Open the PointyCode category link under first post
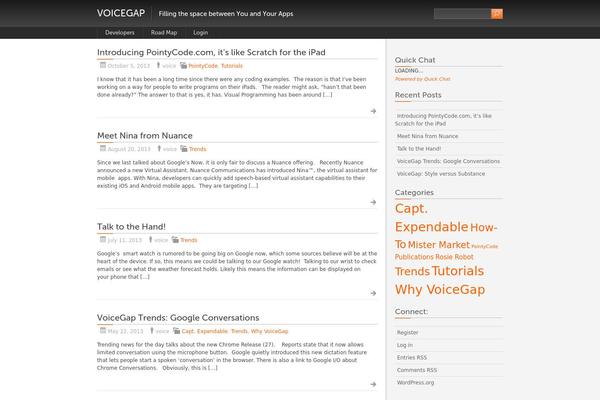The height and width of the screenshot is (400, 600). [x=203, y=66]
